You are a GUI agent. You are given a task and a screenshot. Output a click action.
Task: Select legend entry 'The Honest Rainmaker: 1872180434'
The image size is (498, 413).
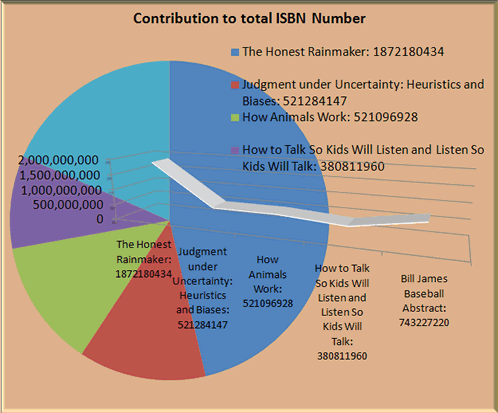[x=343, y=52]
